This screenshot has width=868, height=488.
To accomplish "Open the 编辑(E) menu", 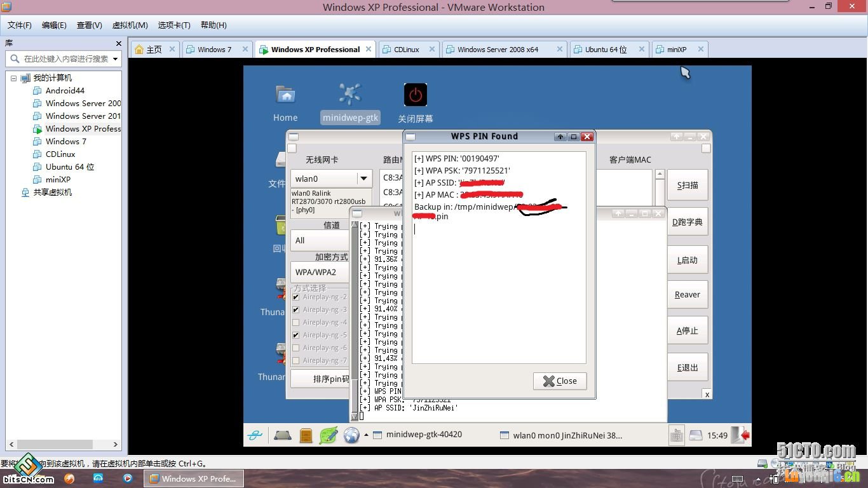I will coord(54,25).
